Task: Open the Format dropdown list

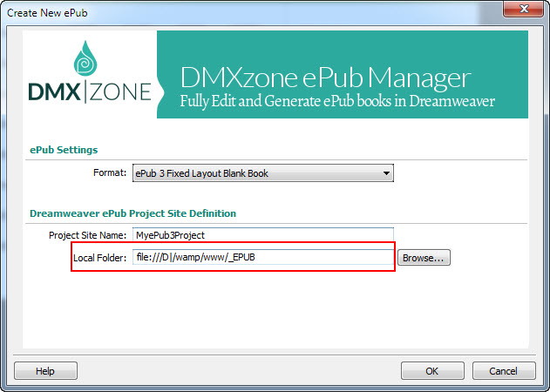Action: pos(262,172)
